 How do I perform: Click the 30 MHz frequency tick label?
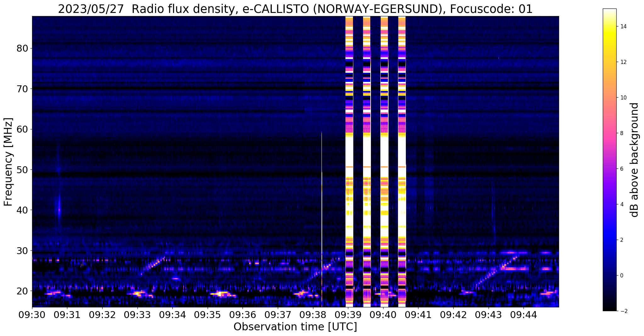[22, 250]
